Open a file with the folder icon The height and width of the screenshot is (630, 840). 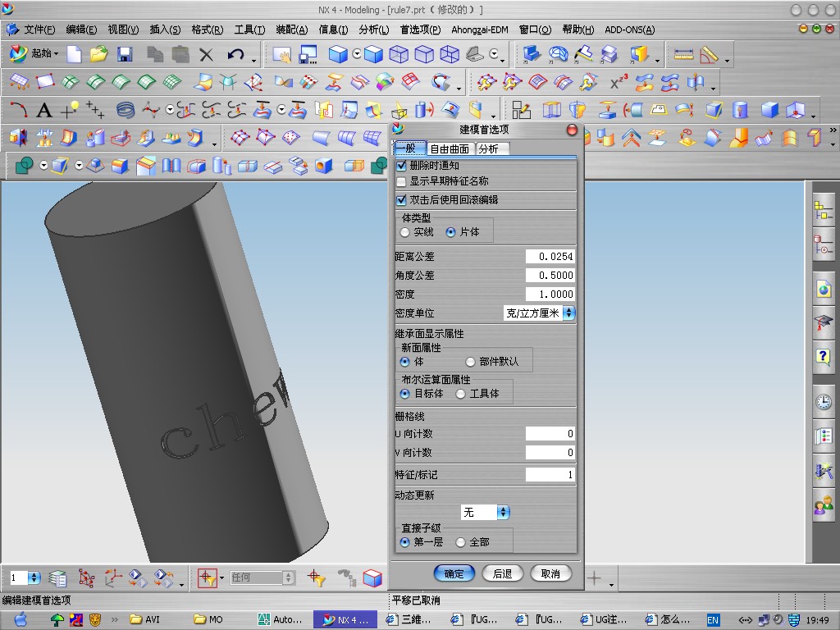(x=99, y=53)
